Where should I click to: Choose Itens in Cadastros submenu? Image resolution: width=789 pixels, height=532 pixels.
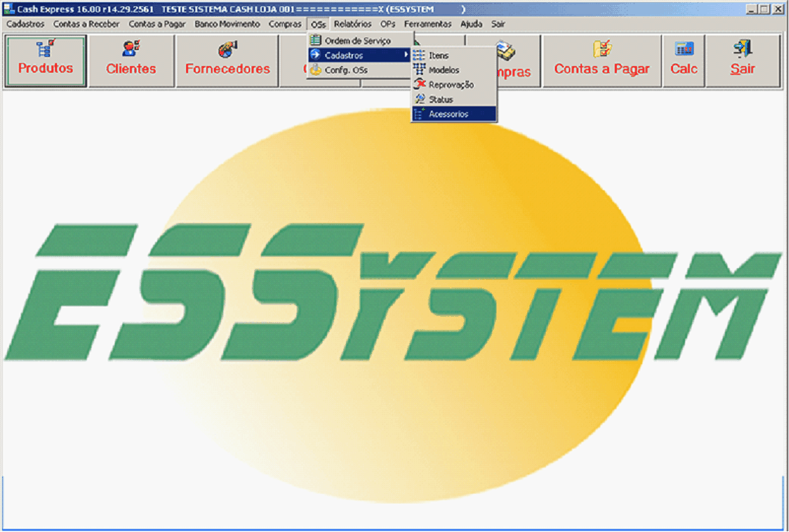[x=439, y=56]
